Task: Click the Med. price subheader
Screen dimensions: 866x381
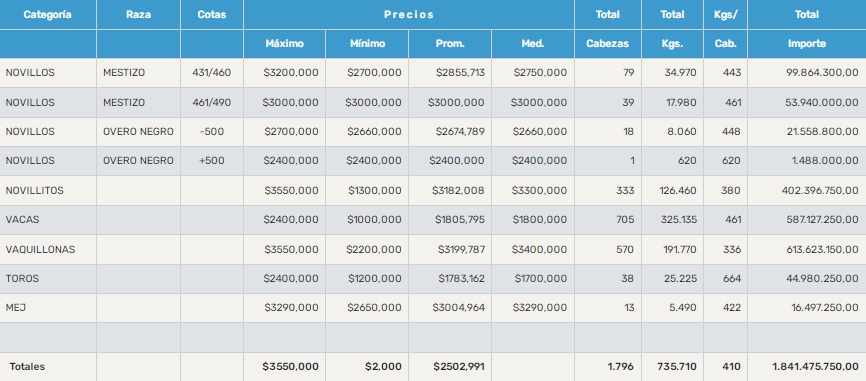Action: point(533,44)
